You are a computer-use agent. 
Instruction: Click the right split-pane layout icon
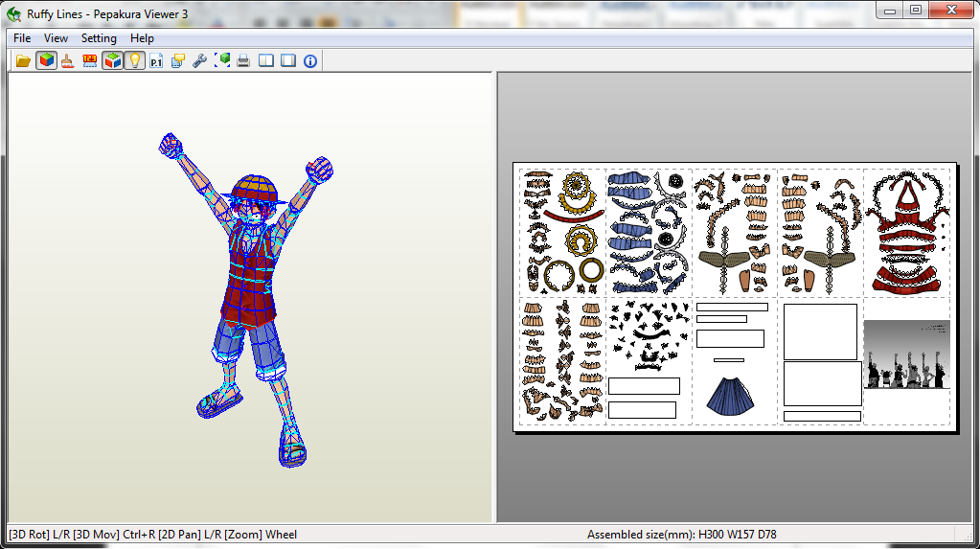tap(288, 60)
